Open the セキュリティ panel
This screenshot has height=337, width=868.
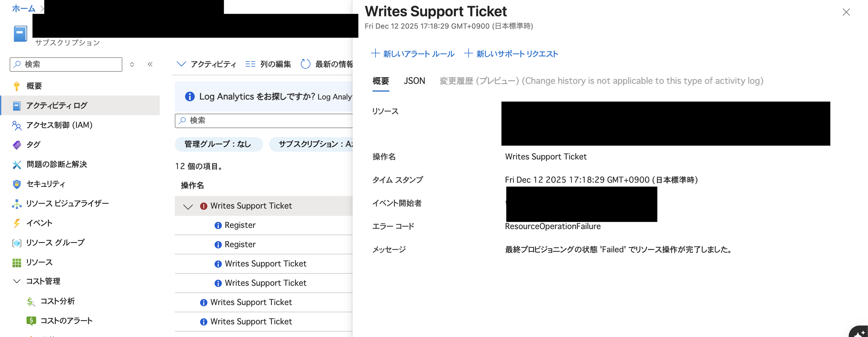coord(46,184)
